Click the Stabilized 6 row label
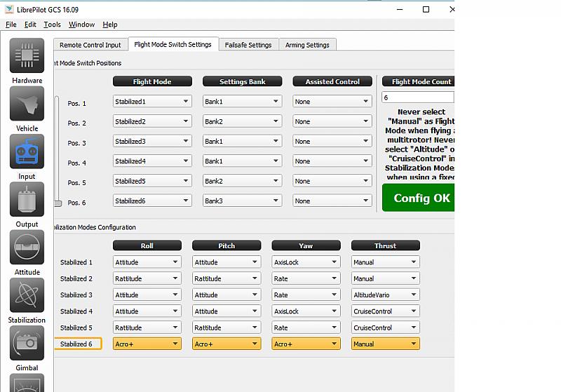This screenshot has height=392, width=561. point(78,344)
